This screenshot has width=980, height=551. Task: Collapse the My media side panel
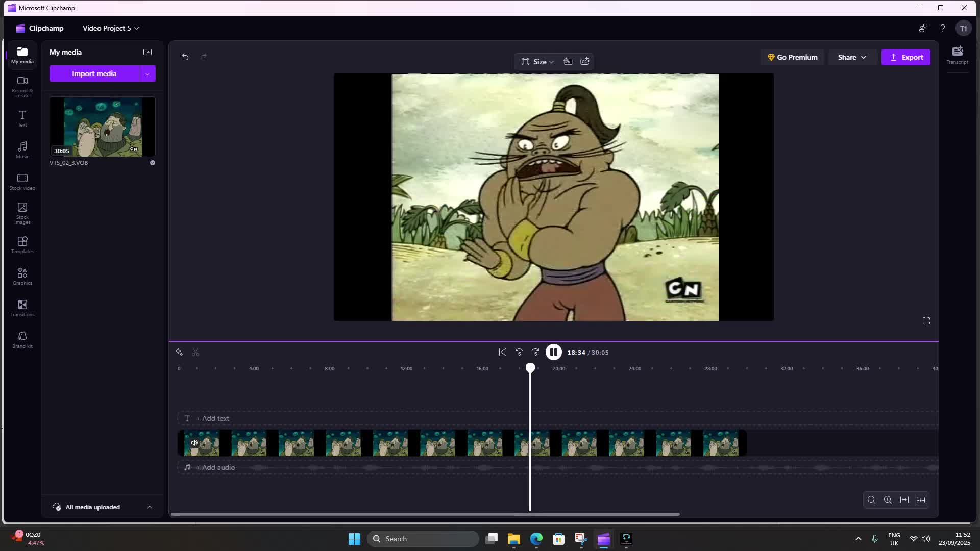coord(148,52)
